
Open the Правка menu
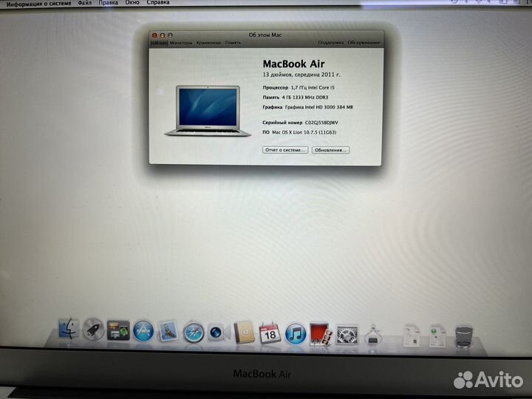(x=108, y=3)
